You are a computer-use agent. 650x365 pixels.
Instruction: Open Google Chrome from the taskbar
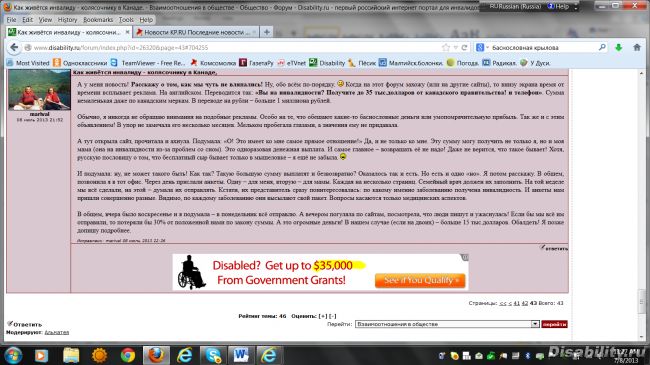coord(128,355)
